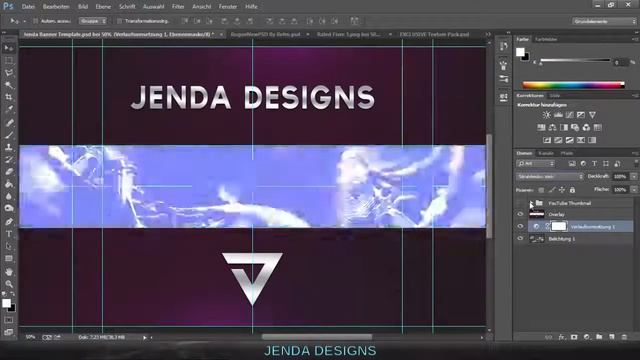Image resolution: width=640 pixels, height=360 pixels.
Task: Toggle the Auto-select checkbox (Autom. ausw.)
Action: point(35,21)
